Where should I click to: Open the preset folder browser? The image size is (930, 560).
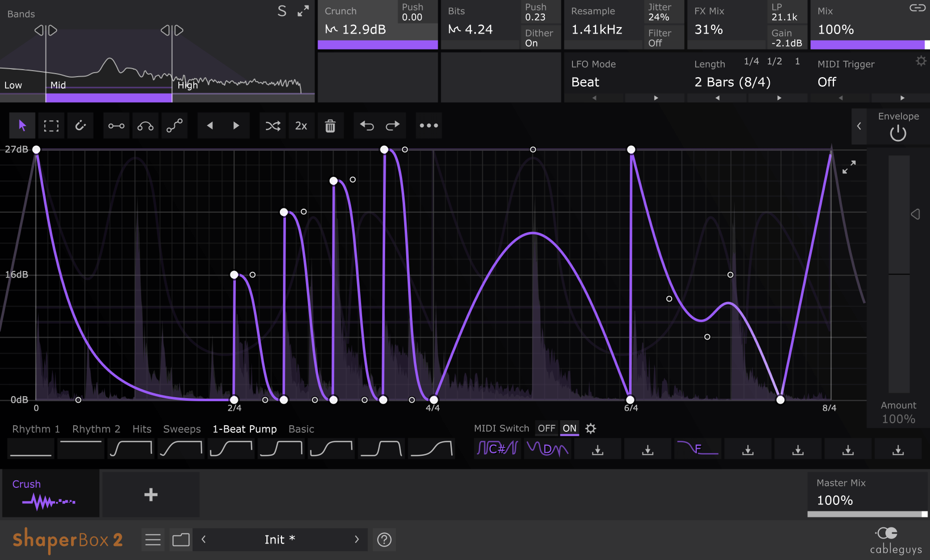pyautogui.click(x=181, y=539)
